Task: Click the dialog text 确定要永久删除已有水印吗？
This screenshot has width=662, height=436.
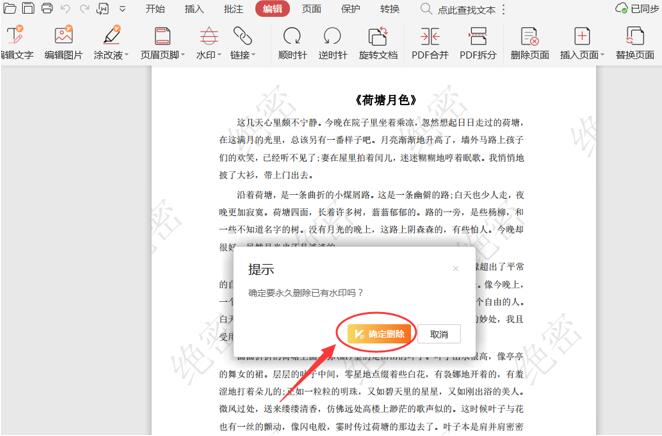Action: click(305, 292)
